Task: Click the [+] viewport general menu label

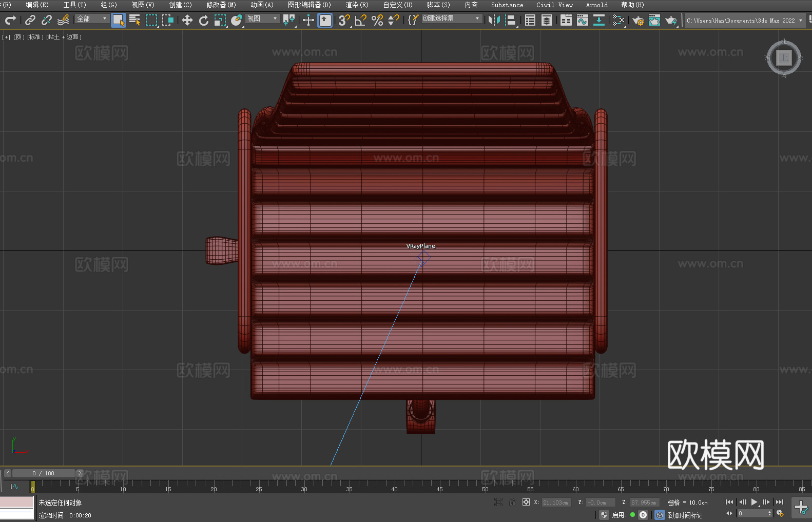Action: coord(6,37)
